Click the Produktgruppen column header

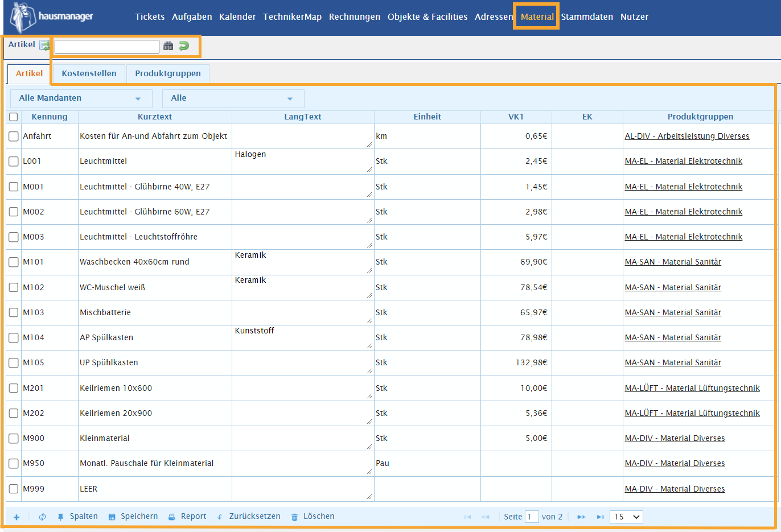click(700, 117)
